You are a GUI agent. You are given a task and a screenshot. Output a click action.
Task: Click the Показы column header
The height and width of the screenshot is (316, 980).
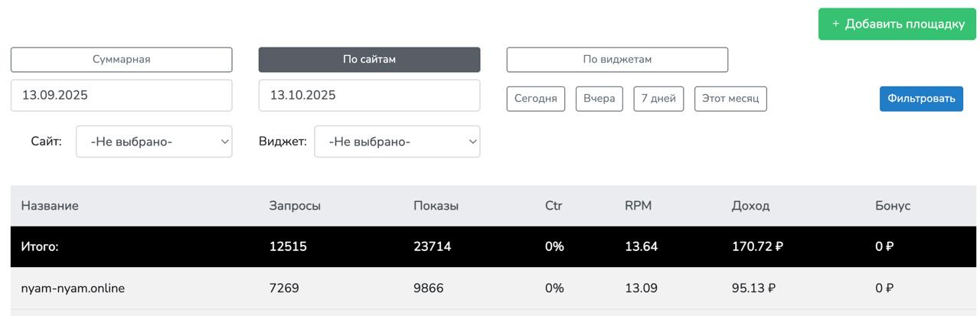point(436,206)
